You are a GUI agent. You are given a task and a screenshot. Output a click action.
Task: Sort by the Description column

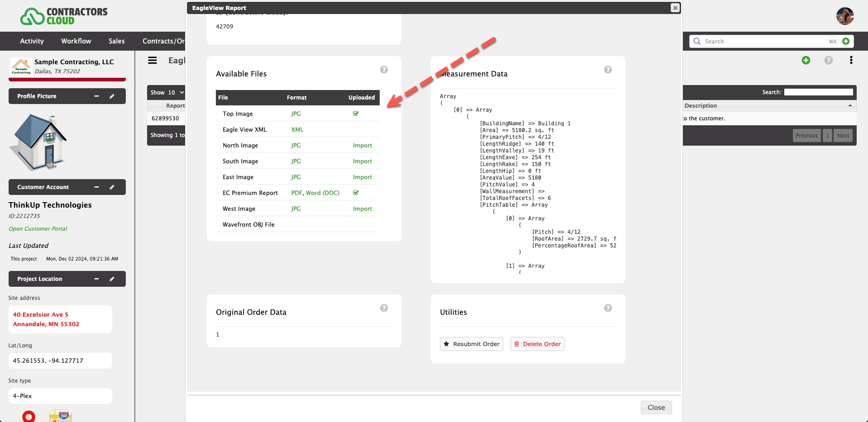pos(769,106)
